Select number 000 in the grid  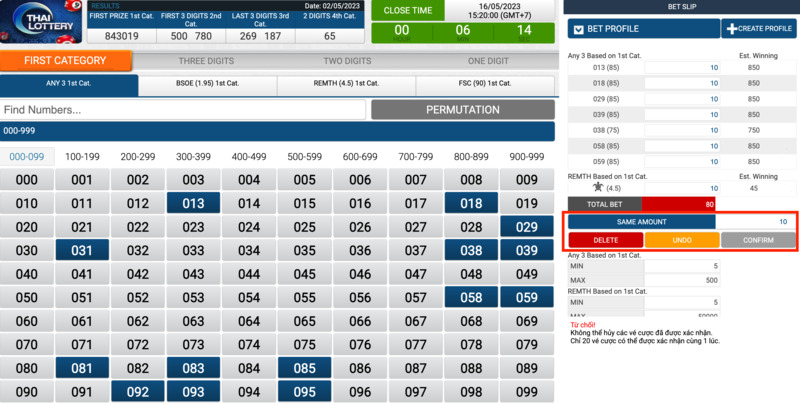[27, 180]
